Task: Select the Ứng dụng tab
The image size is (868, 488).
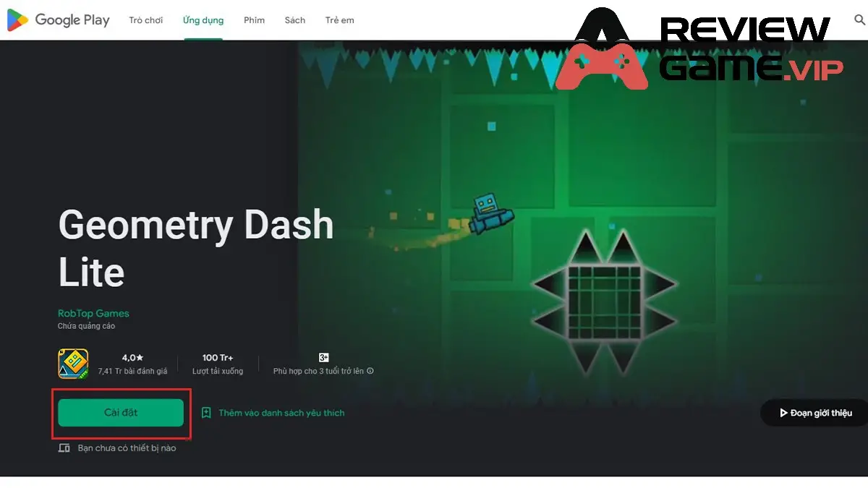Action: tap(203, 20)
